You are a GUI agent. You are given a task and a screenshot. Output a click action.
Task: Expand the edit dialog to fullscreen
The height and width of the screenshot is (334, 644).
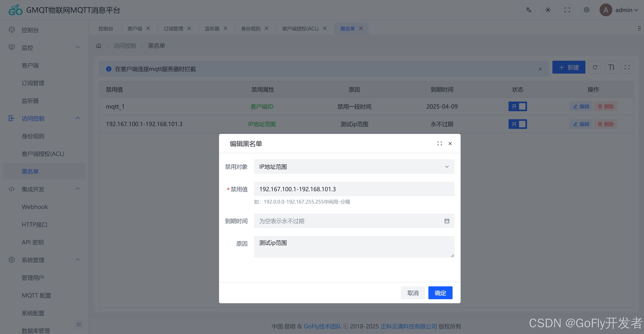click(x=439, y=144)
